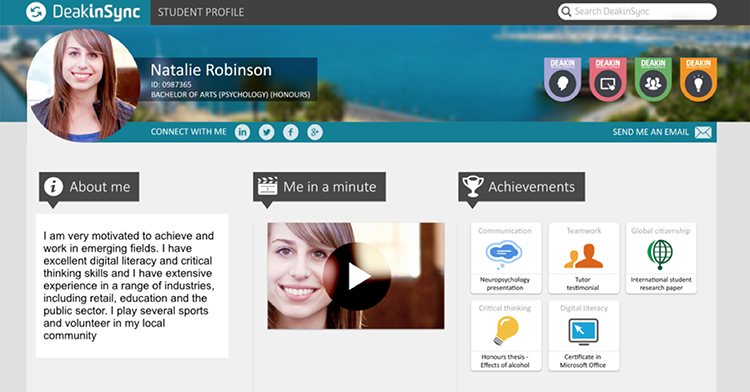Screen dimensions: 750x392
Task: Click the monitor cursor Digital literacy icon
Action: point(584,332)
